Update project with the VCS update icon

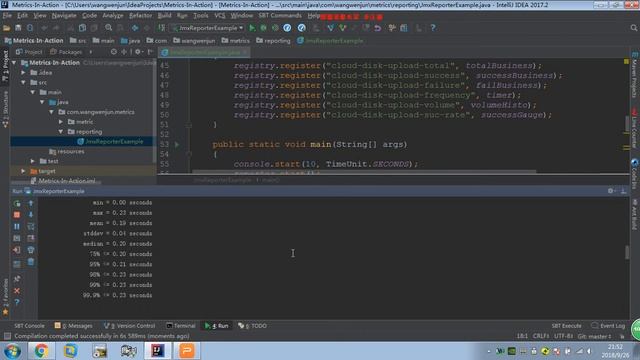click(x=330, y=28)
